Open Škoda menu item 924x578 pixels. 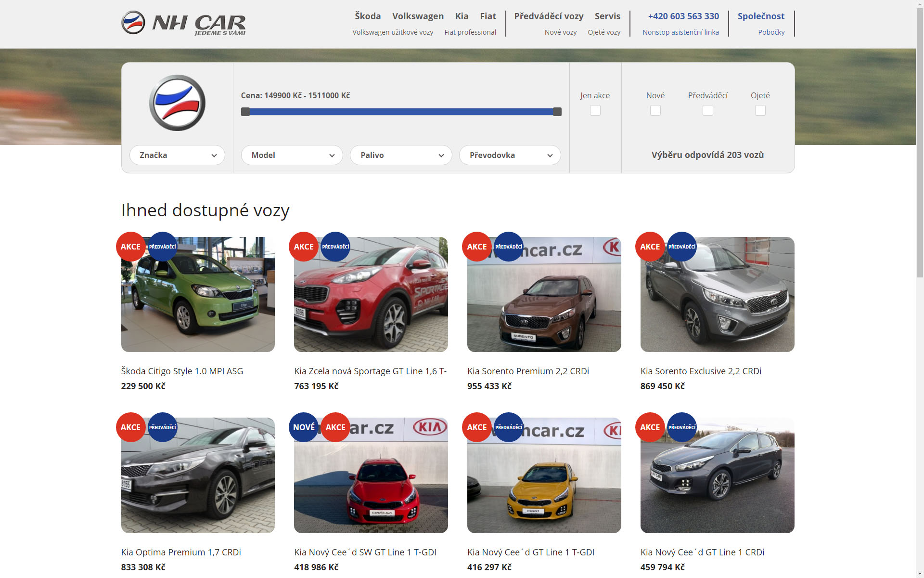[x=368, y=16]
